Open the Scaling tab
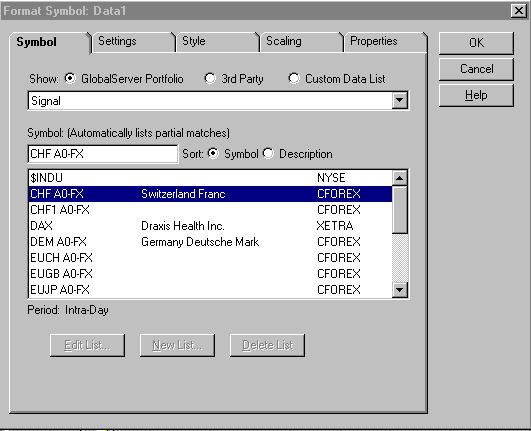 tap(301, 42)
